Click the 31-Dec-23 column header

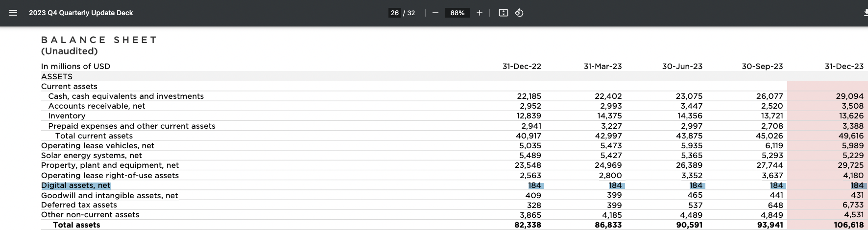(844, 66)
